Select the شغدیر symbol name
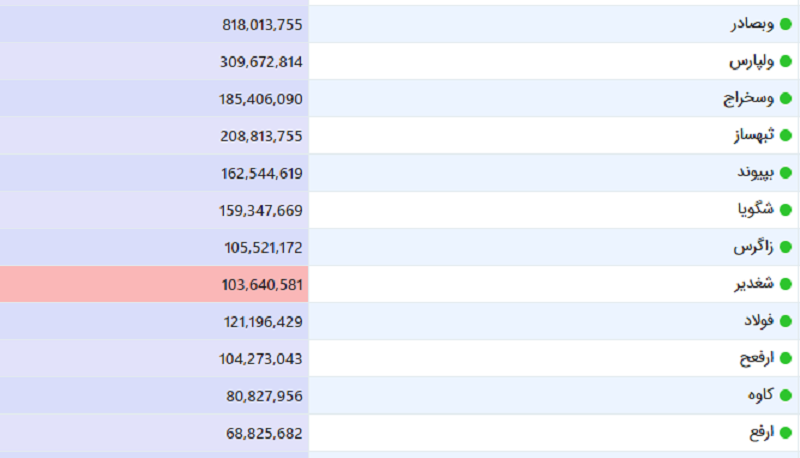 point(755,284)
